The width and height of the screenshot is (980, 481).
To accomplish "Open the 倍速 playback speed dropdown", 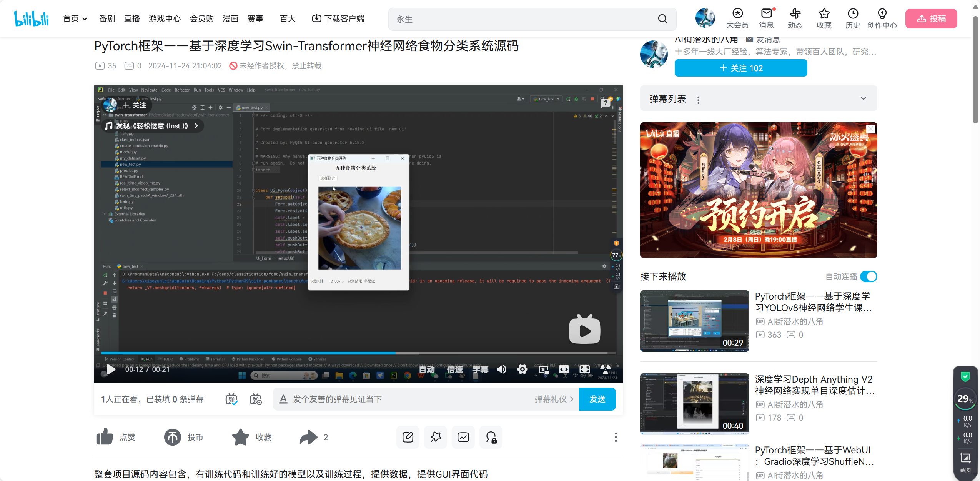I will 454,369.
